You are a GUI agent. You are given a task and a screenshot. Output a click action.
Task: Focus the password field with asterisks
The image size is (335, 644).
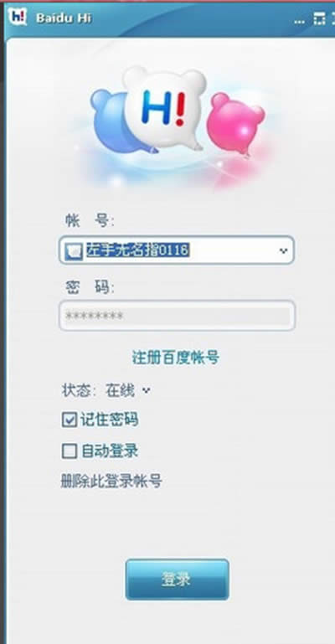pos(177,316)
